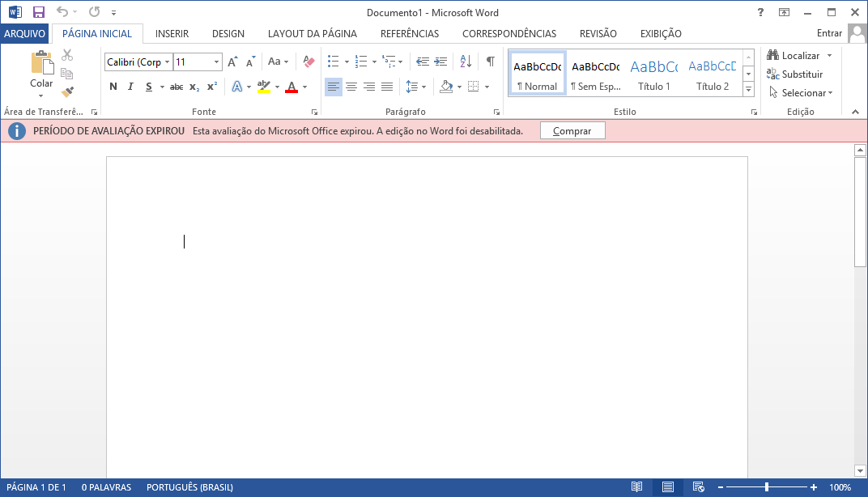Toggle bold with the N button

pos(113,87)
